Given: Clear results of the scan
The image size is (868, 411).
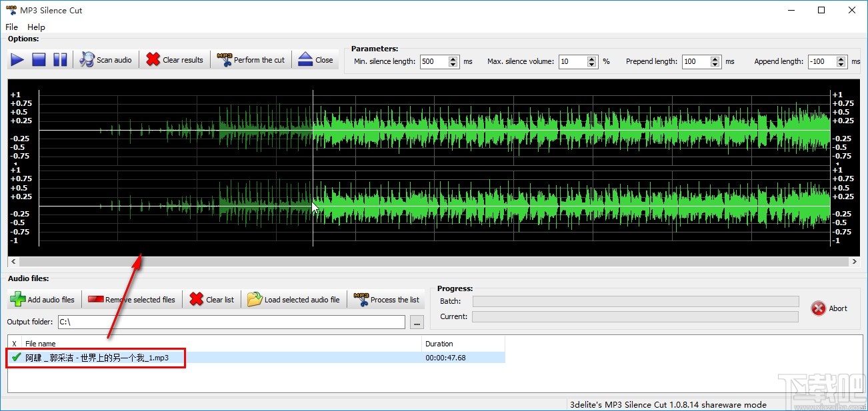Looking at the screenshot, I should 175,60.
